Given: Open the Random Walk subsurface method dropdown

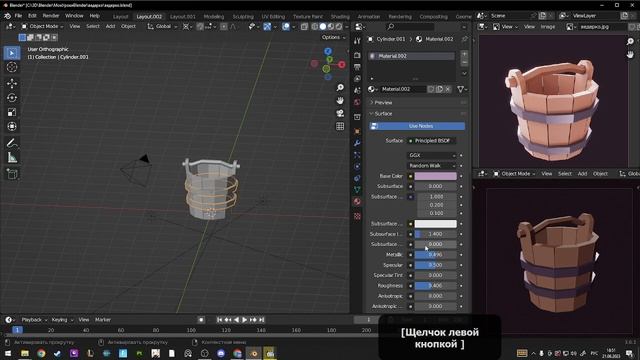Looking at the screenshot, I should pyautogui.click(x=432, y=166).
